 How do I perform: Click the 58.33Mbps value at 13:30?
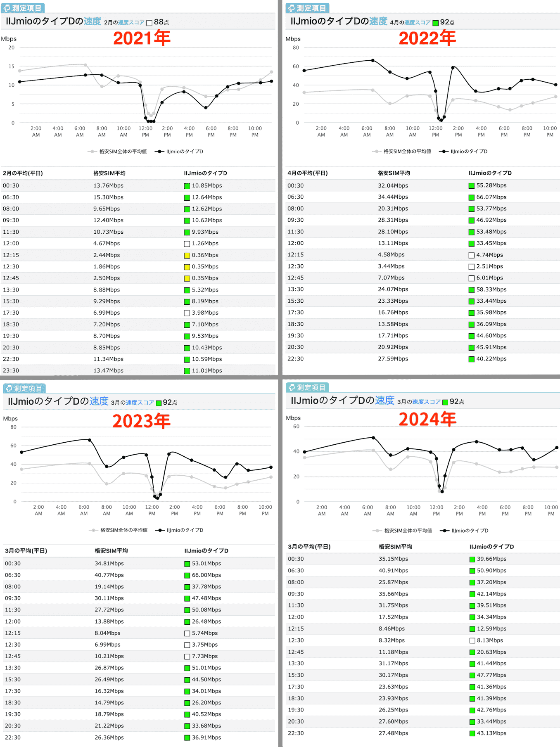pyautogui.click(x=491, y=289)
